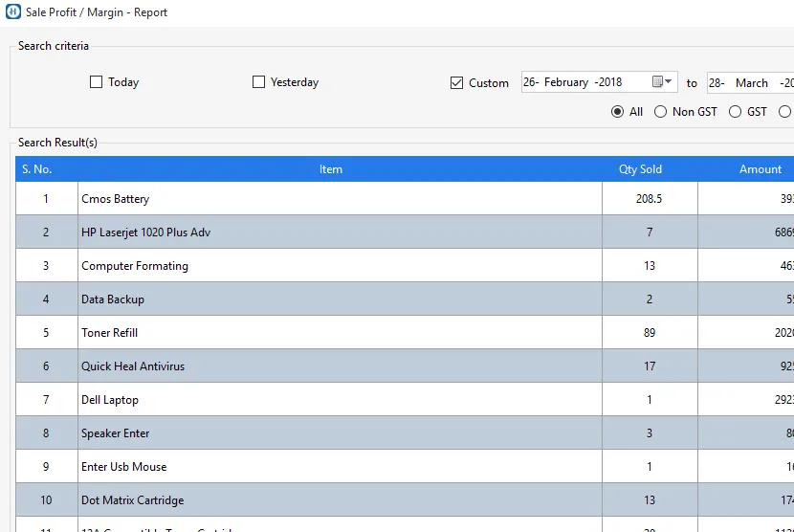Click the app logo icon in title bar
794x532 pixels.
[12, 12]
